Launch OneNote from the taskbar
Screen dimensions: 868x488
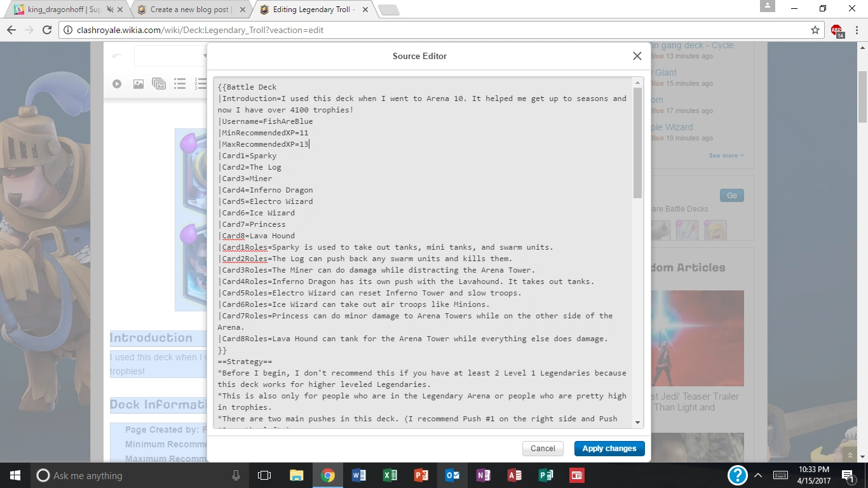point(483,475)
